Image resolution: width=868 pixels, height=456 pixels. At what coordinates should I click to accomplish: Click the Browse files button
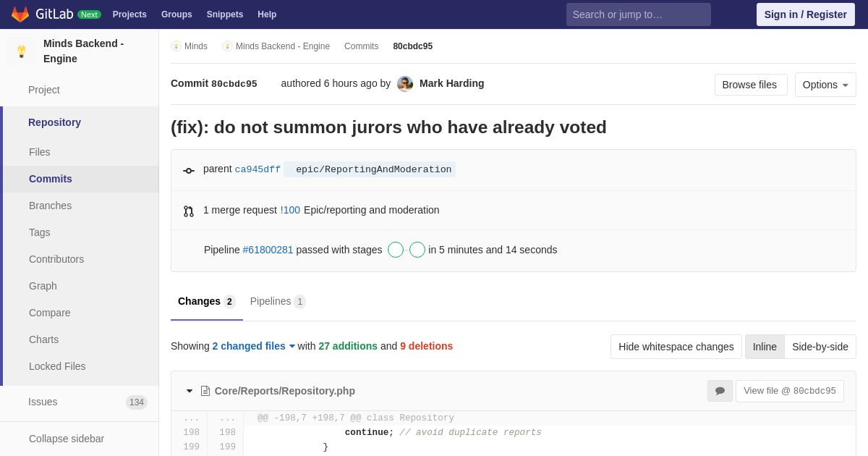coord(751,85)
